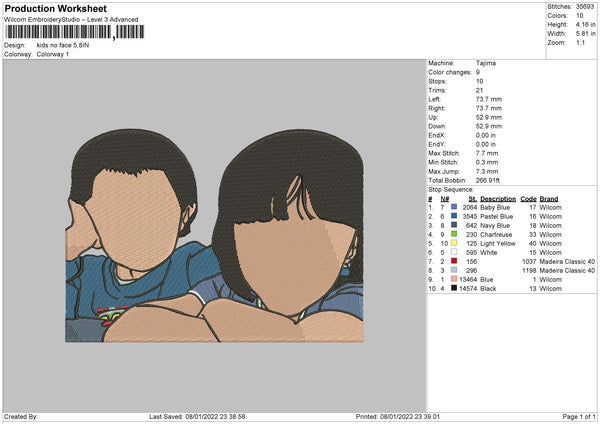
Task: Click the Width value '5.81 in'
Action: pyautogui.click(x=585, y=34)
